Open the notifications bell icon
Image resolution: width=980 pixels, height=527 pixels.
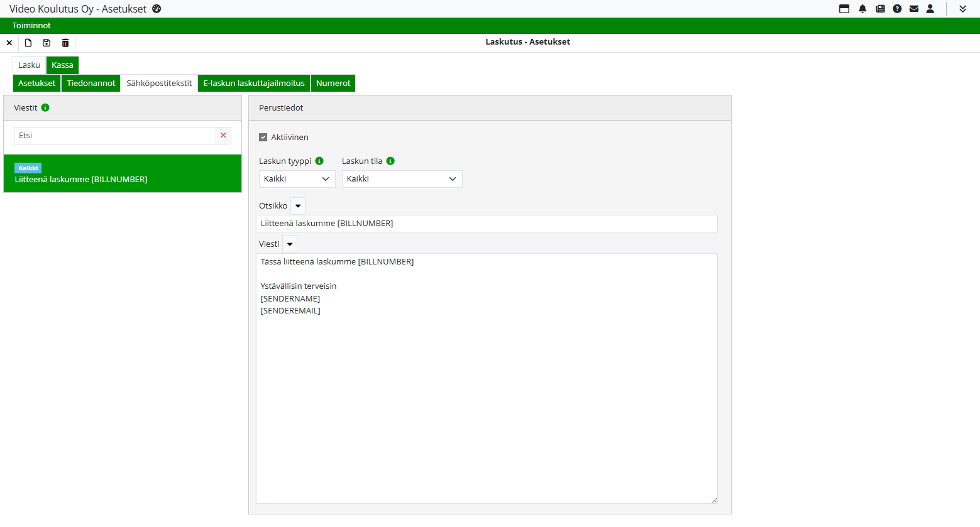(x=862, y=9)
